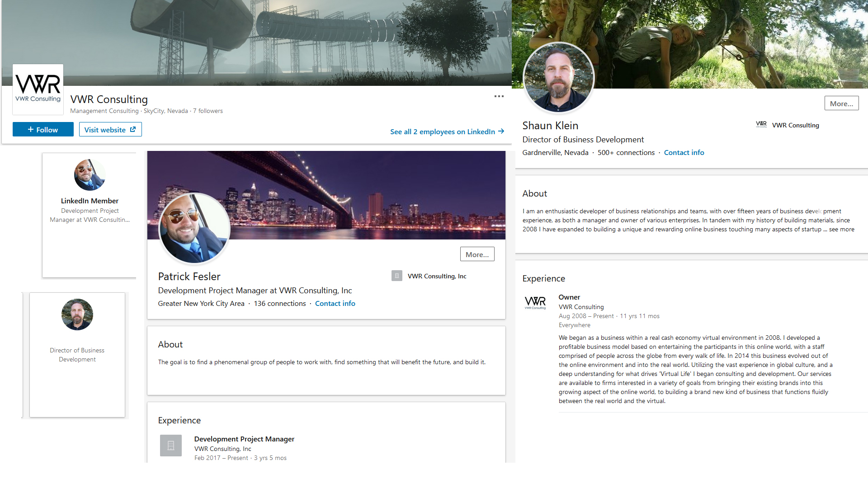Open More... menu on Patrick Fesler profile
This screenshot has width=868, height=488.
click(x=477, y=254)
